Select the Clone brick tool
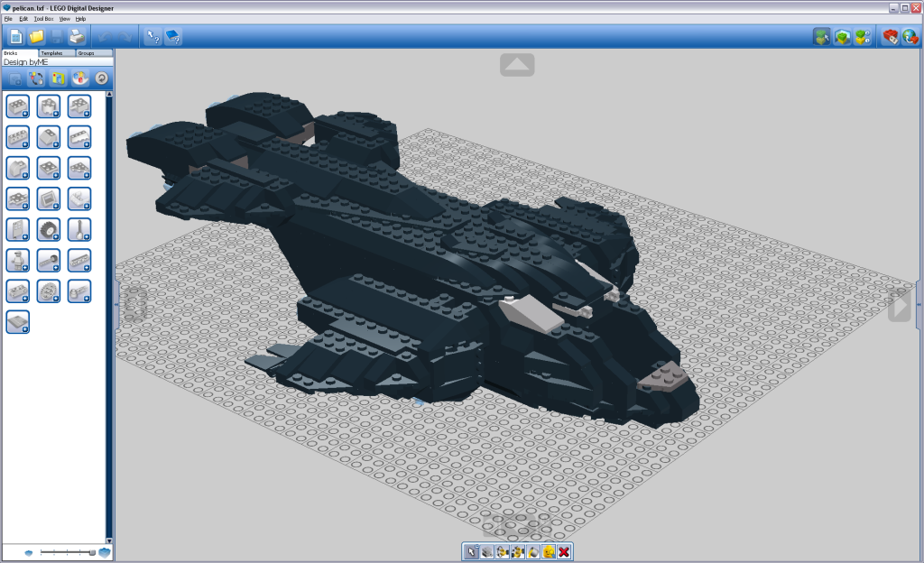The width and height of the screenshot is (924, 563). pyautogui.click(x=486, y=552)
